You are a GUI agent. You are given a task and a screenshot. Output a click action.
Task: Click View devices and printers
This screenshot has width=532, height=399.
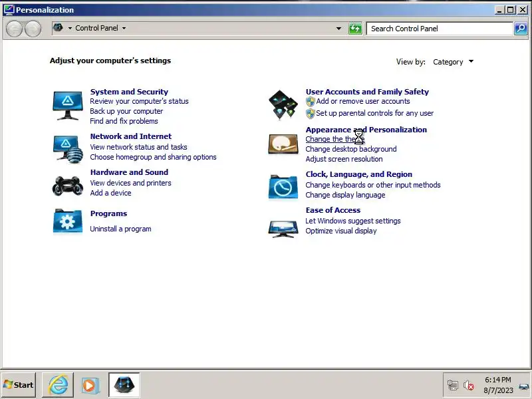(130, 183)
